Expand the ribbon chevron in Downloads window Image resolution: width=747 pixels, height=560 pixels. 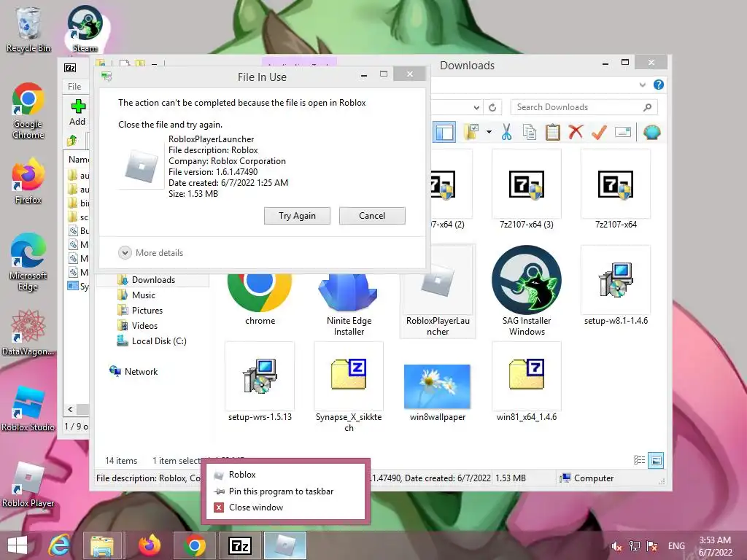click(x=642, y=85)
